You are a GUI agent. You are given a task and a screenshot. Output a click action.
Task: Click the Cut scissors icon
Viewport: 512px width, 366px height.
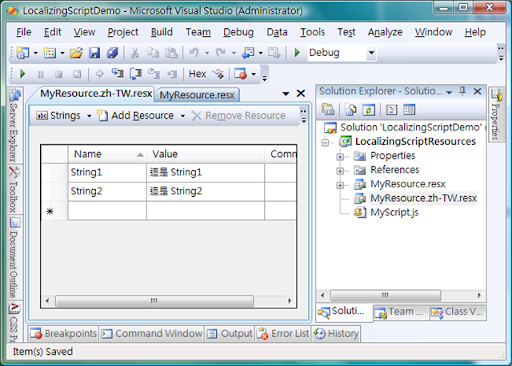(135, 53)
